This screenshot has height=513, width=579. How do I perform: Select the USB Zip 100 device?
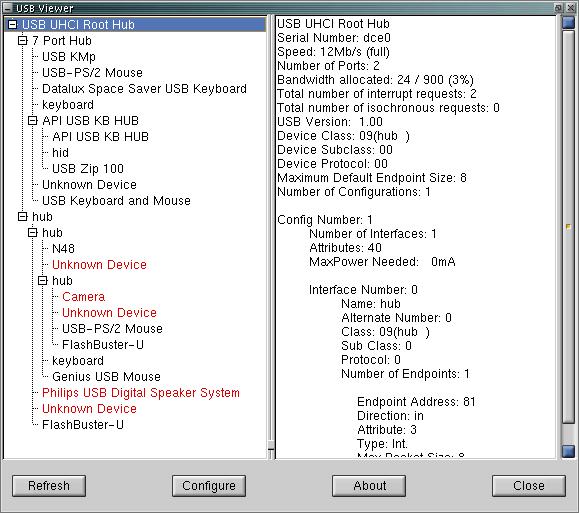click(x=88, y=169)
